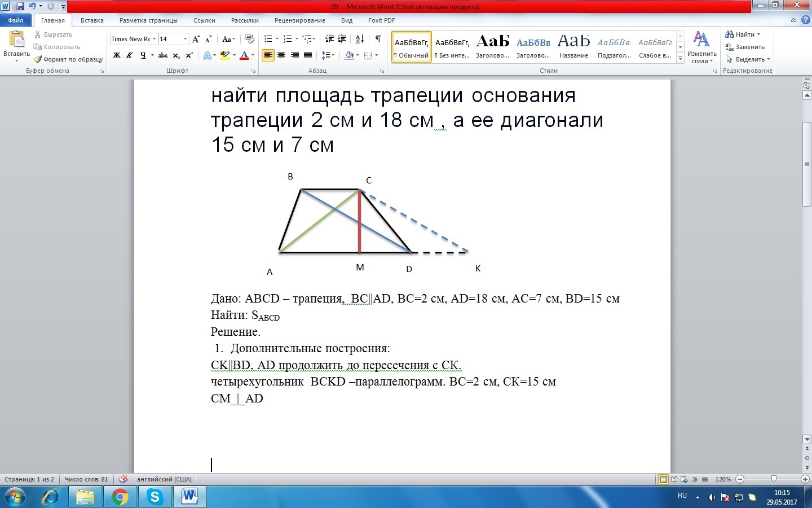
Task: Activate Формат по образцу format painter
Action: click(x=68, y=59)
